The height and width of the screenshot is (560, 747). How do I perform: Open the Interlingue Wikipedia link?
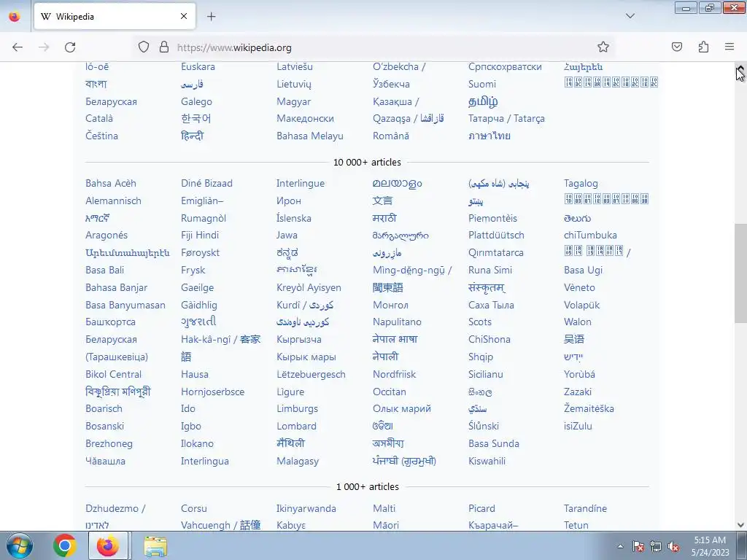pos(300,183)
